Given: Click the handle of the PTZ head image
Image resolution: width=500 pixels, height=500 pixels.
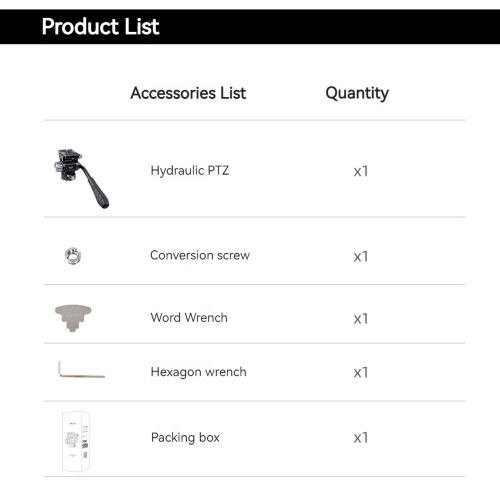Looking at the screenshot, I should click(95, 187).
